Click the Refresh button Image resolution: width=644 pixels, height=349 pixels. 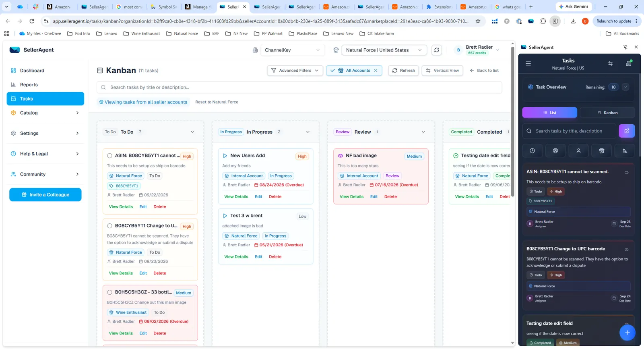coord(403,70)
